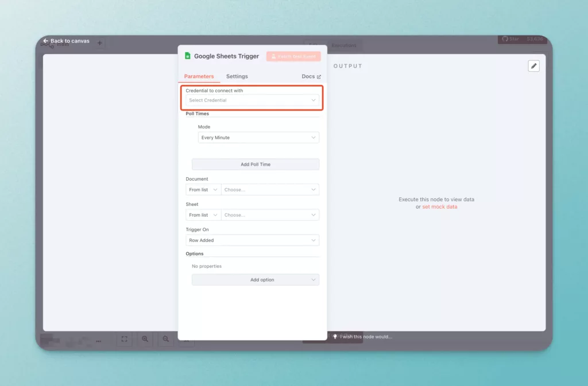This screenshot has width=588, height=386.
Task: Click the GitHub Star button
Action: (522, 39)
